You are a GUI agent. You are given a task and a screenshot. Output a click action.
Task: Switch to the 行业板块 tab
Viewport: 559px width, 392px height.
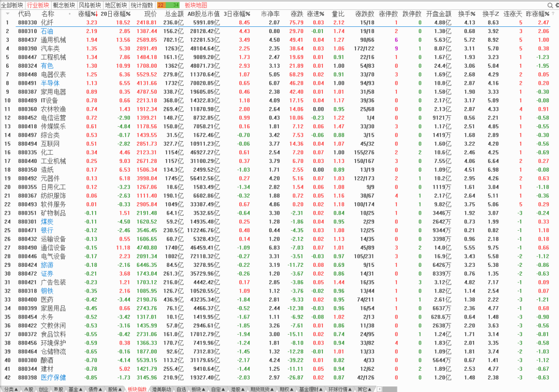(38, 5)
